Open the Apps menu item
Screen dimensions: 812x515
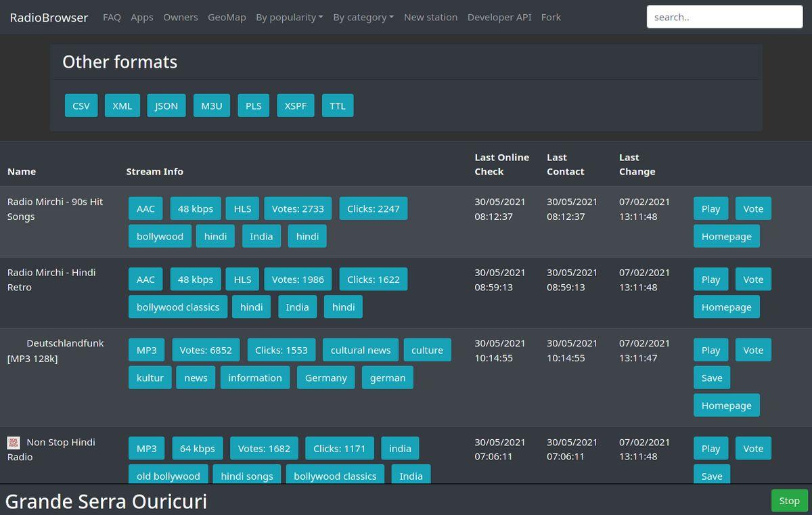tap(142, 18)
